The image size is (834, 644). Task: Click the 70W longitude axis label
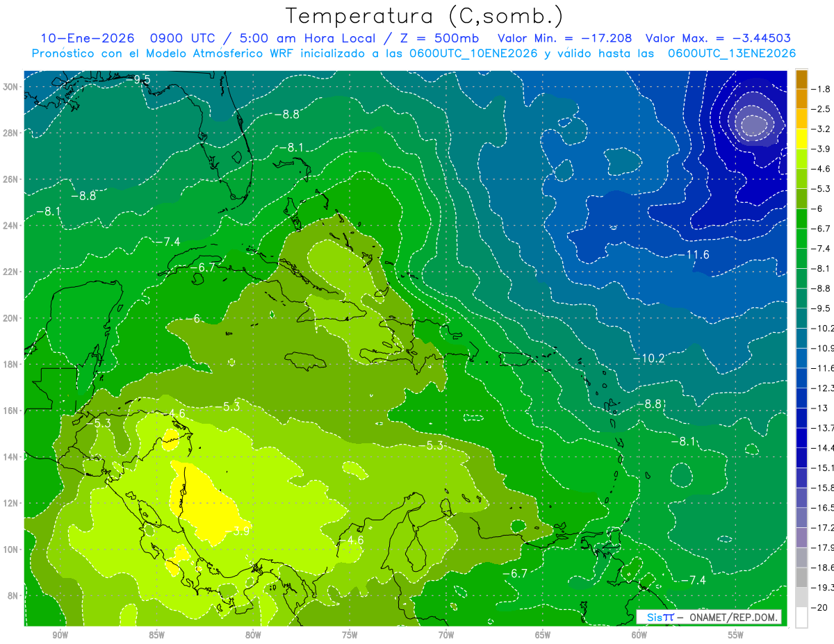coord(446,635)
